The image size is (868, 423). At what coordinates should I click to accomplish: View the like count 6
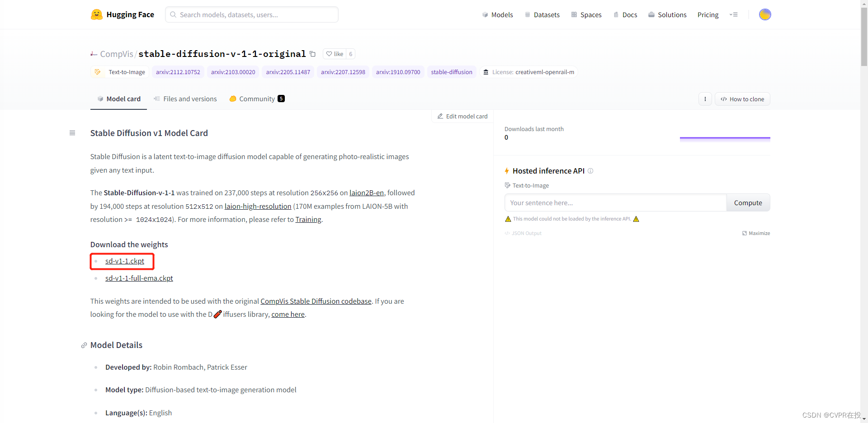click(350, 54)
